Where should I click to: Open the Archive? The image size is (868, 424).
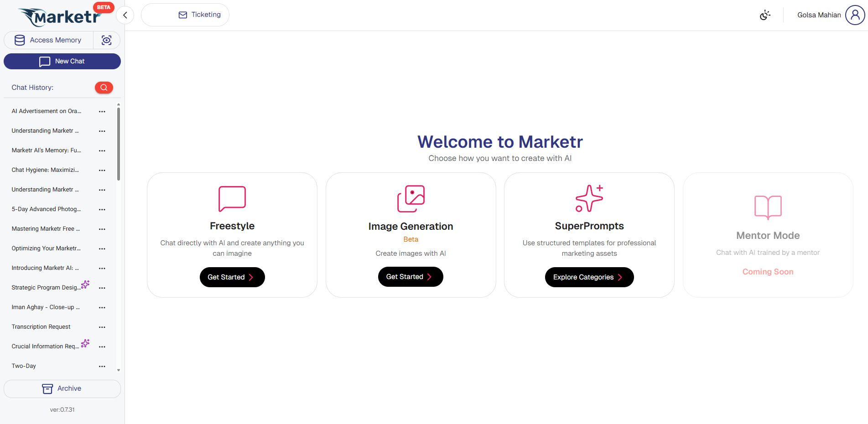click(62, 388)
